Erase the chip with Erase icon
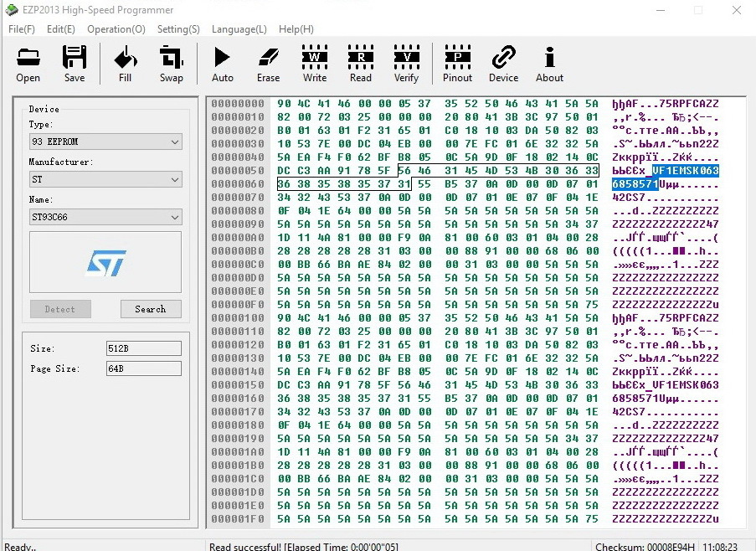This screenshot has height=551, width=756. click(268, 64)
